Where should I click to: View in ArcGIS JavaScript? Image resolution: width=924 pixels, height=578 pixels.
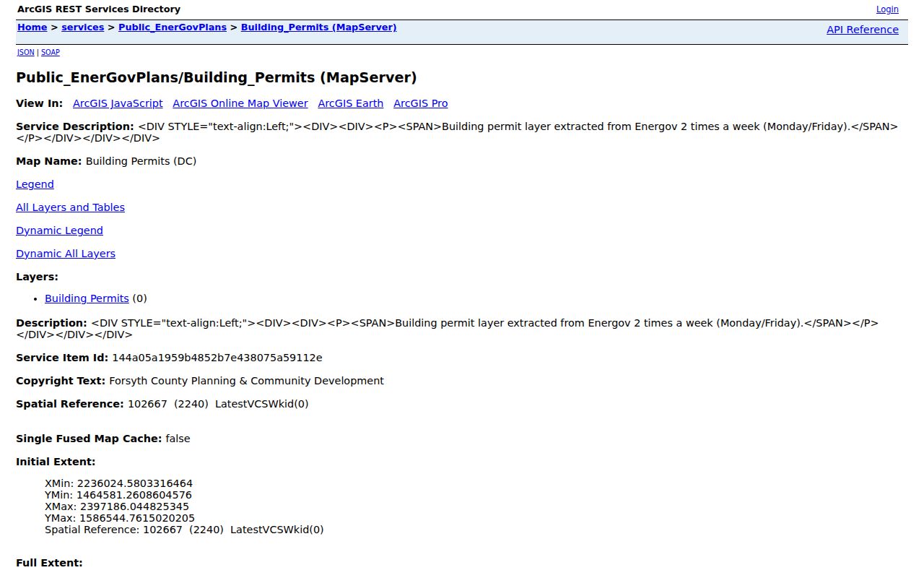118,103
